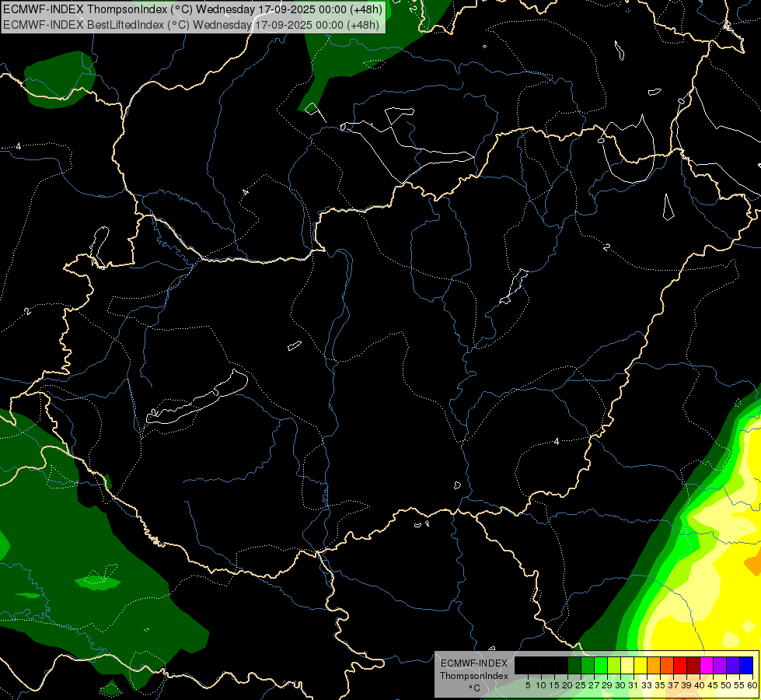Click the legend scale value '20'
The height and width of the screenshot is (700, 761).
[x=567, y=685]
